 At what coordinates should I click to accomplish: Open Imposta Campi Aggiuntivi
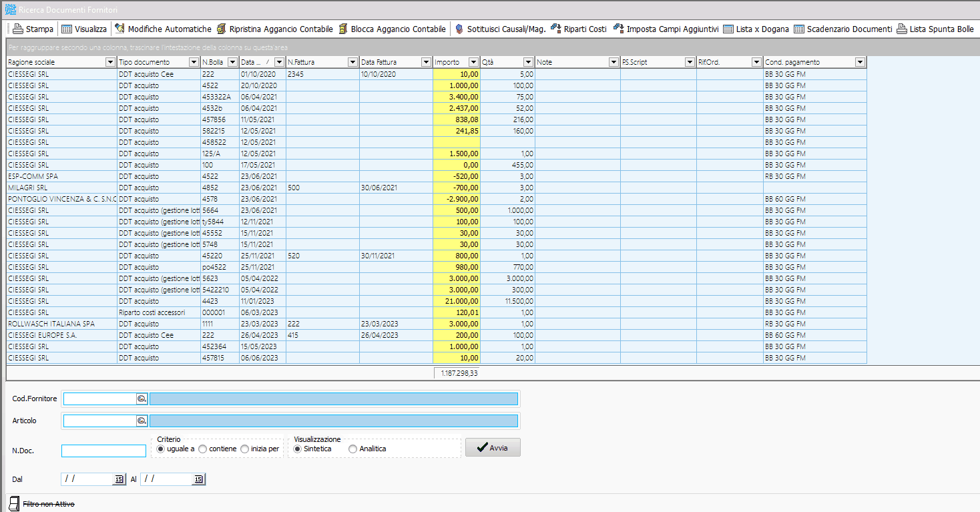tap(666, 29)
